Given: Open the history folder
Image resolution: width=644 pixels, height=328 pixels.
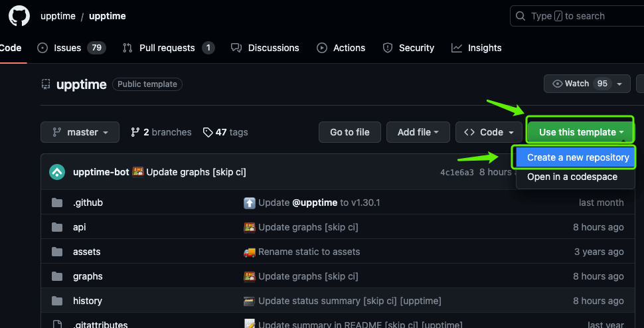Looking at the screenshot, I should tap(88, 301).
